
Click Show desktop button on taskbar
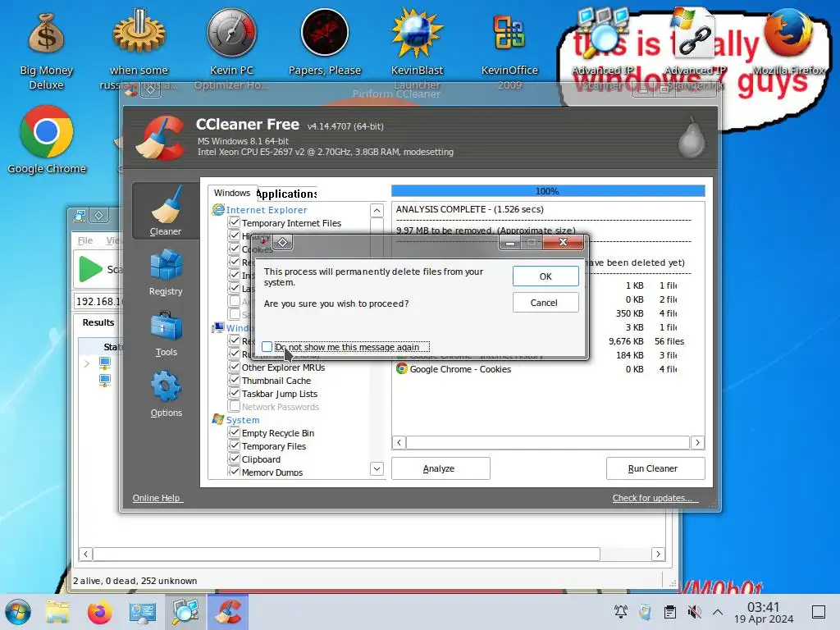[x=818, y=612]
